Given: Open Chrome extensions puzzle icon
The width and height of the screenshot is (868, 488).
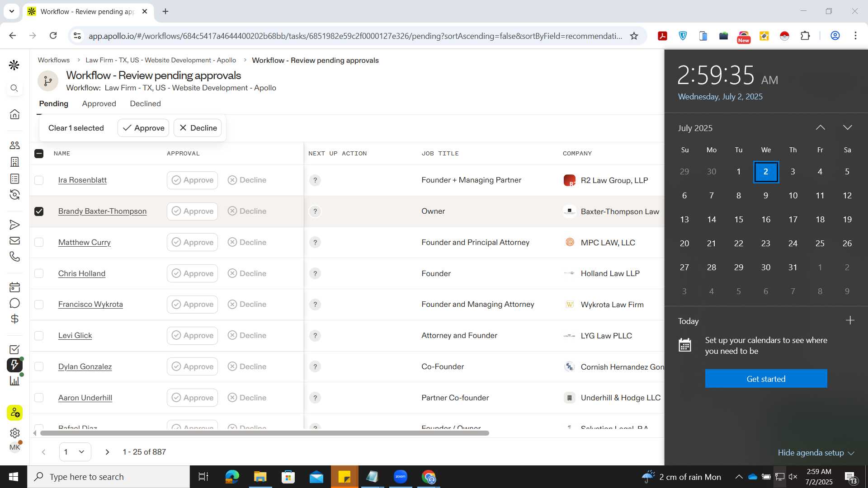Looking at the screenshot, I should (805, 36).
